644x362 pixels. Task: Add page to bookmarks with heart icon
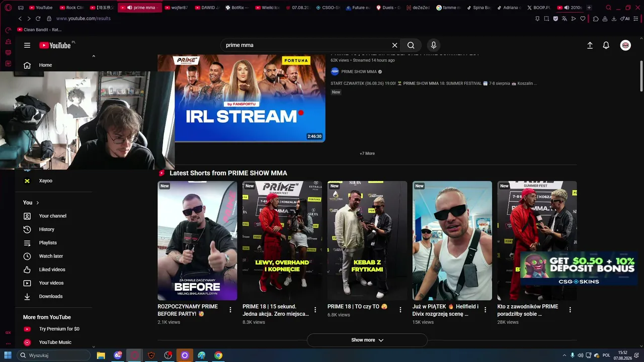(x=583, y=19)
